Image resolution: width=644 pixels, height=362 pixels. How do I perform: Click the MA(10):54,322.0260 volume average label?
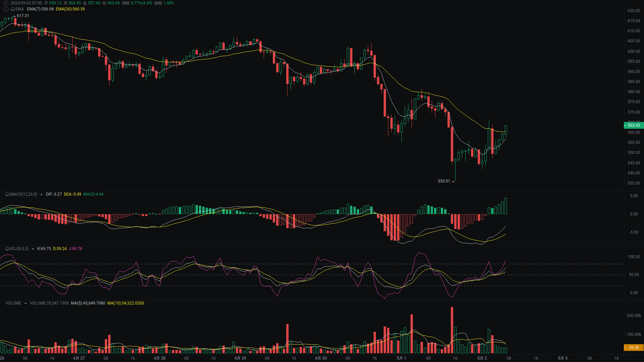tap(126, 303)
